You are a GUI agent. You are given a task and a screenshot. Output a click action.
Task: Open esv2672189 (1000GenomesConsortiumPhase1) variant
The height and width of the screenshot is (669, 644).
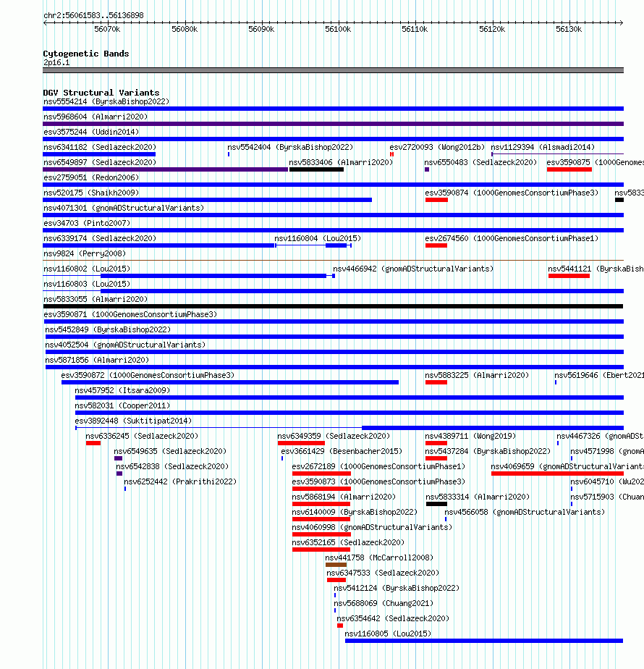coord(378,467)
